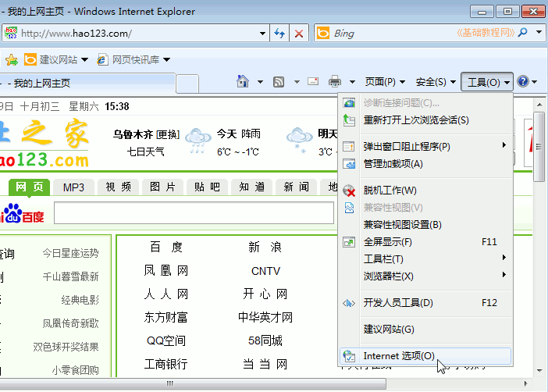Click the Favorites star icon
The width and height of the screenshot is (548, 392).
12,60
